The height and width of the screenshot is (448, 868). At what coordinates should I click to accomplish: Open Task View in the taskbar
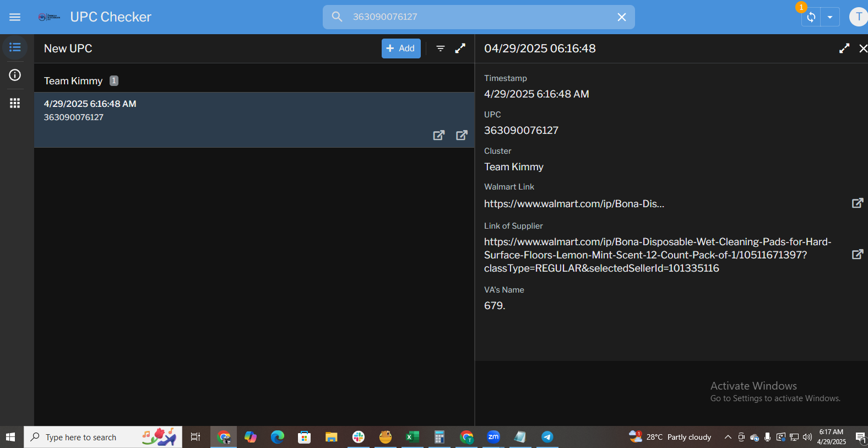click(196, 437)
